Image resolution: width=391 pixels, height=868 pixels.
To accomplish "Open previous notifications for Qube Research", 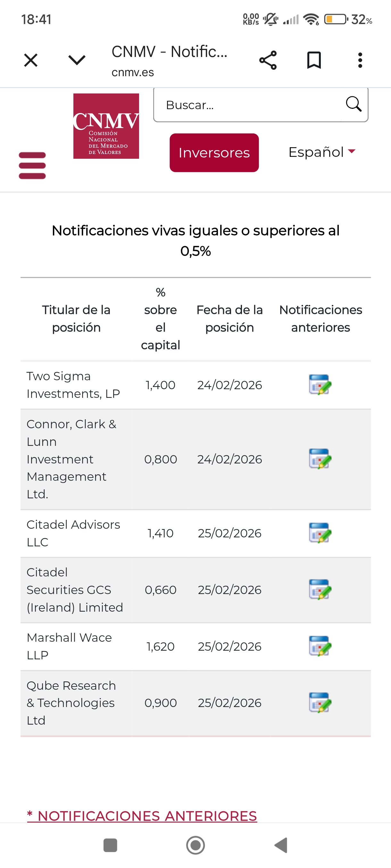I will click(x=320, y=703).
